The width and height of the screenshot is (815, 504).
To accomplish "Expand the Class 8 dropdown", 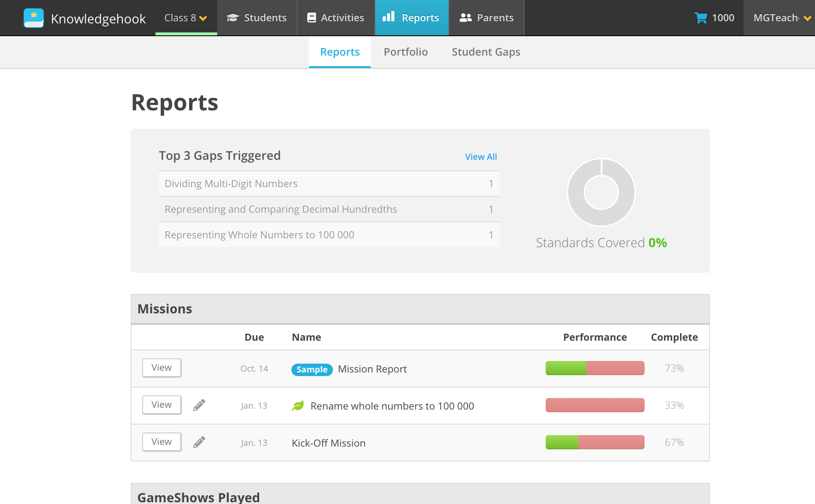I will [x=186, y=18].
